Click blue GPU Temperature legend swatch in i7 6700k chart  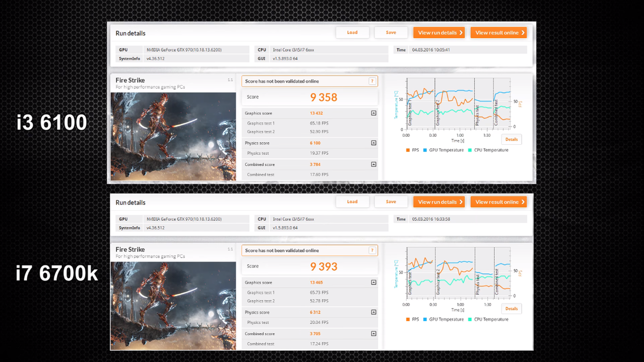pyautogui.click(x=425, y=319)
